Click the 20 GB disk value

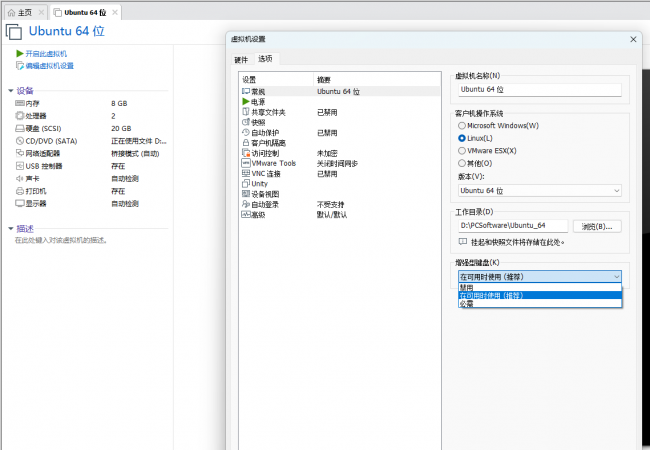[121, 128]
